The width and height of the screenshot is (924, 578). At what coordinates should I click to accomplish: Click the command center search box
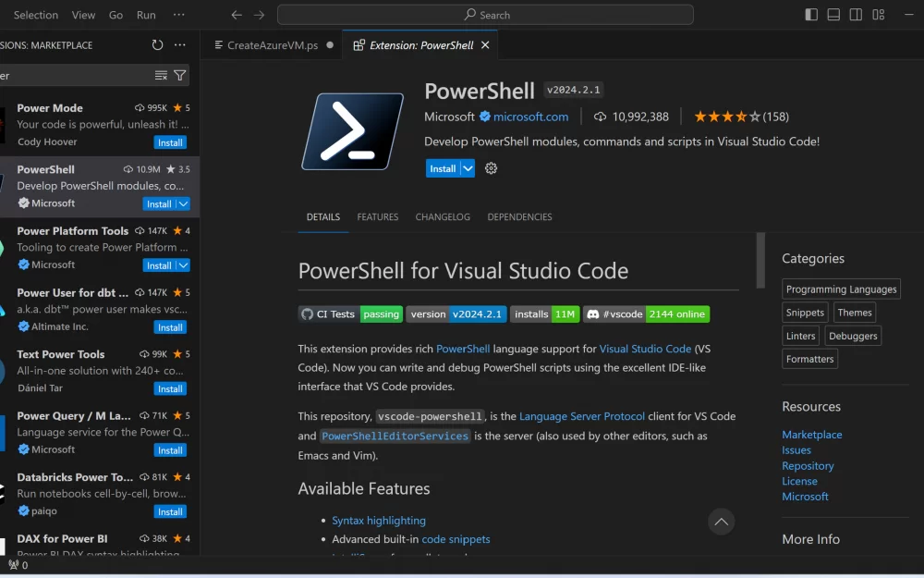pyautogui.click(x=485, y=15)
